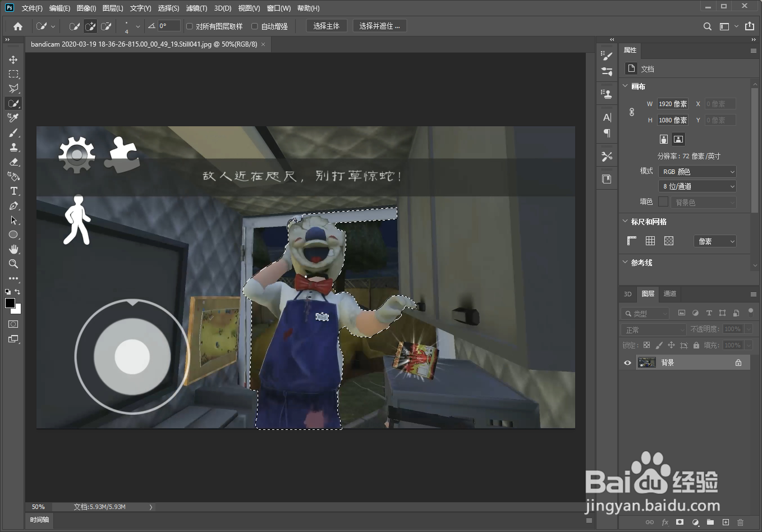Click the Delete layer trash icon

740,522
